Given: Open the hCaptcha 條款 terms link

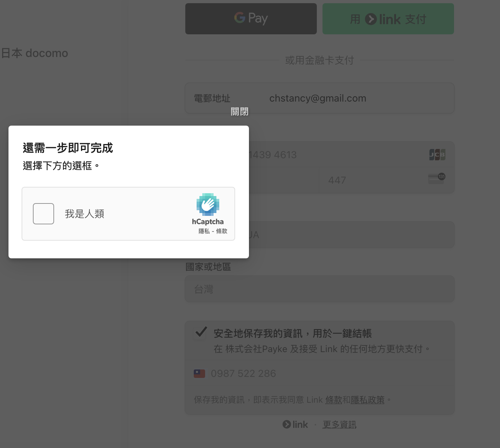Looking at the screenshot, I should point(222,231).
